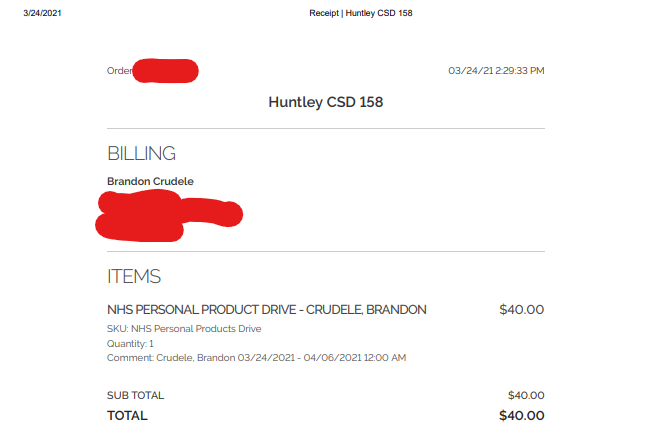Click the redacted order number
650x436 pixels.
pyautogui.click(x=166, y=71)
